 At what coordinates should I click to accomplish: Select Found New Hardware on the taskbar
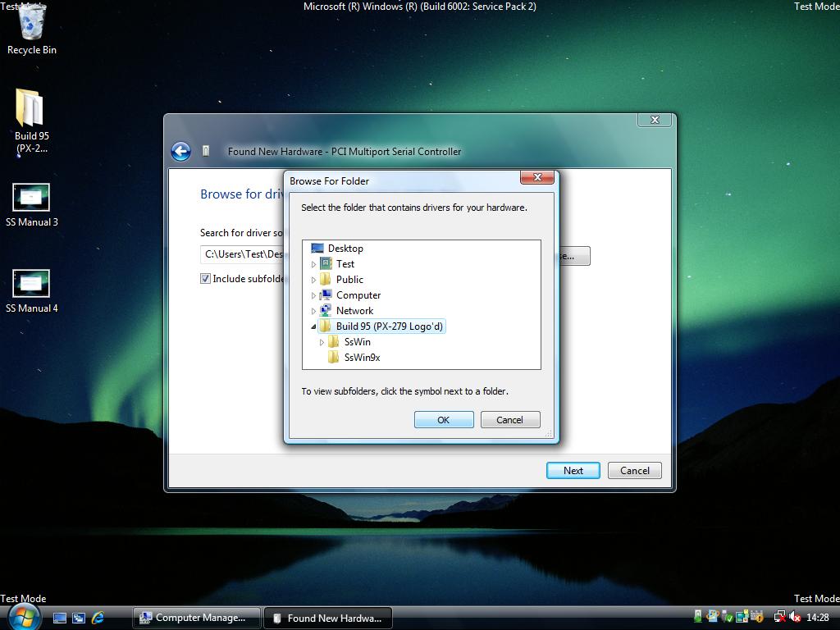coord(328,618)
